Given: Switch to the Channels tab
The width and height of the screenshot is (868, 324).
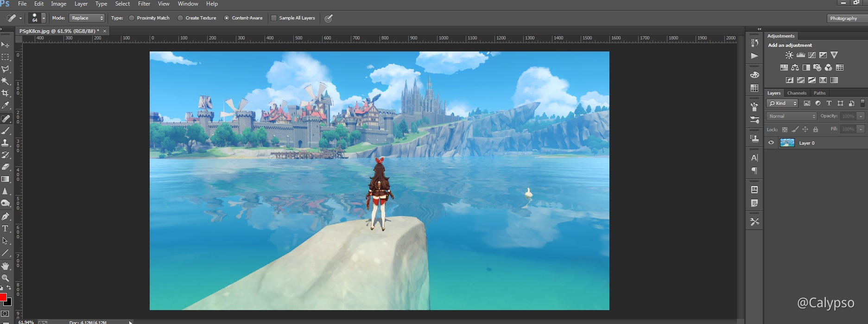Looking at the screenshot, I should pos(797,93).
